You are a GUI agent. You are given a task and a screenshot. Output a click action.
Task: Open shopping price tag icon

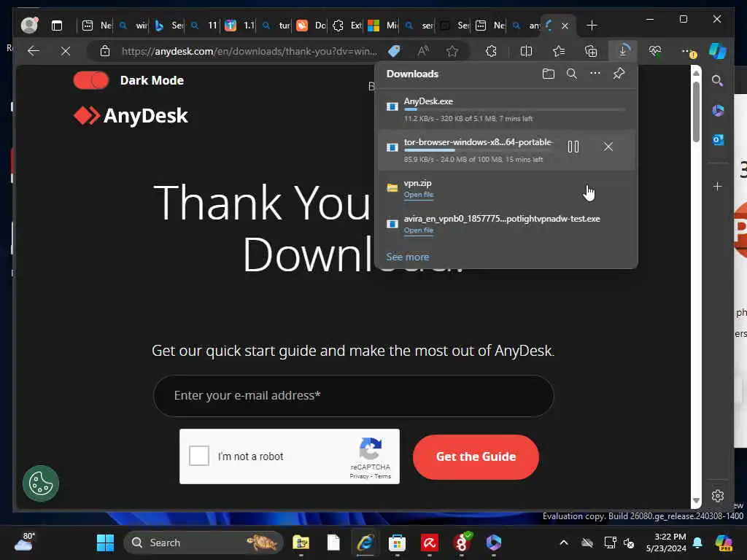(394, 51)
